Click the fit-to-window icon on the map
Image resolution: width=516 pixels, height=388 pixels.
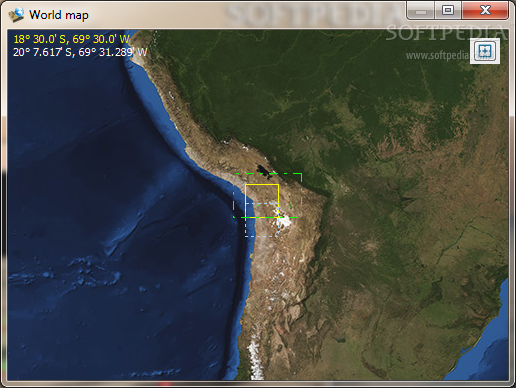(485, 51)
